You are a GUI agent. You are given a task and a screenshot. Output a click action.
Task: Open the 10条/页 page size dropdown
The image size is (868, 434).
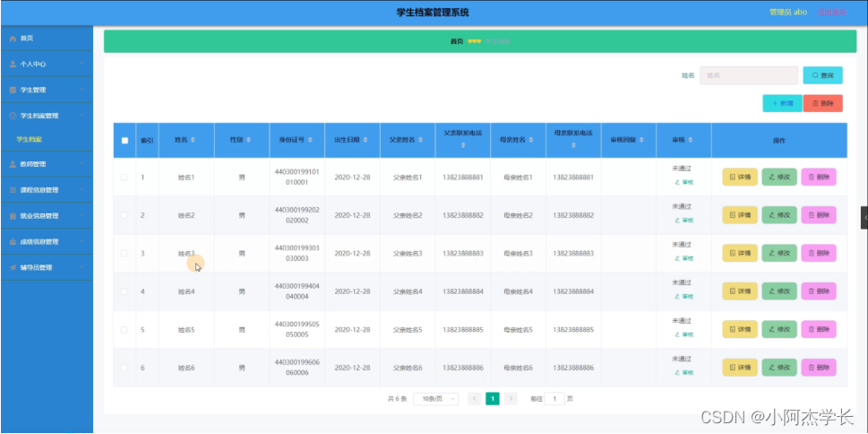tap(435, 398)
